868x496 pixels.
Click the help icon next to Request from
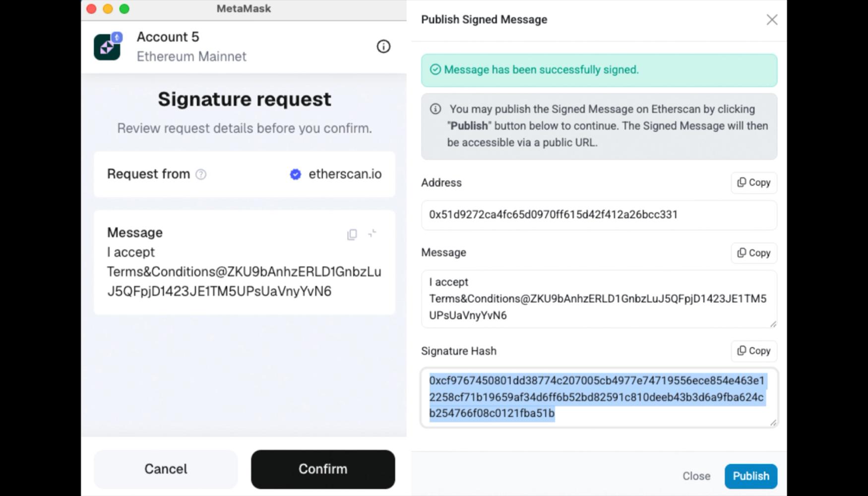[201, 174]
